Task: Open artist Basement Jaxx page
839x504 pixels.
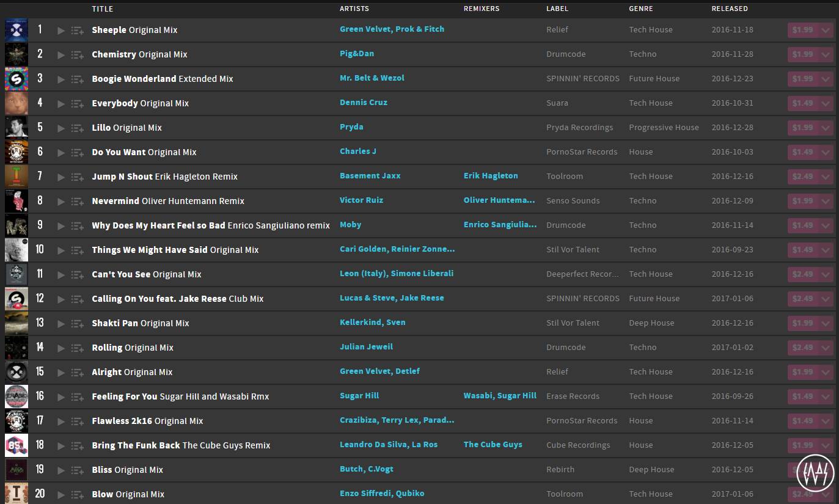Action: (370, 176)
